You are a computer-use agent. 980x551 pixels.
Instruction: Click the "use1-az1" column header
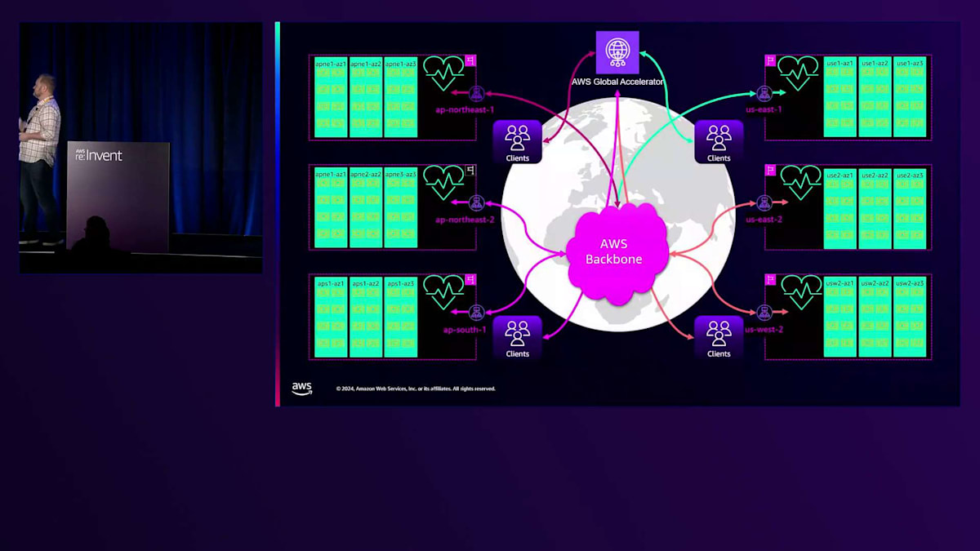click(x=840, y=63)
